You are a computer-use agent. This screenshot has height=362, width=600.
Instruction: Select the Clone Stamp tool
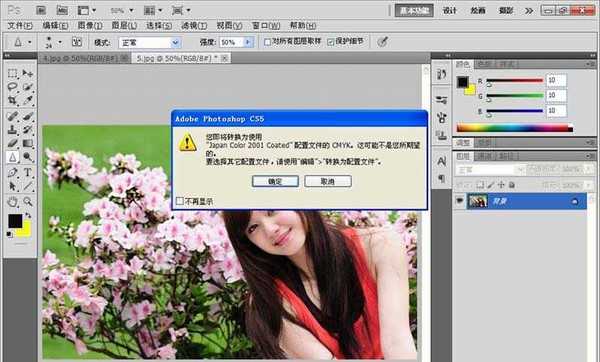coord(12,130)
